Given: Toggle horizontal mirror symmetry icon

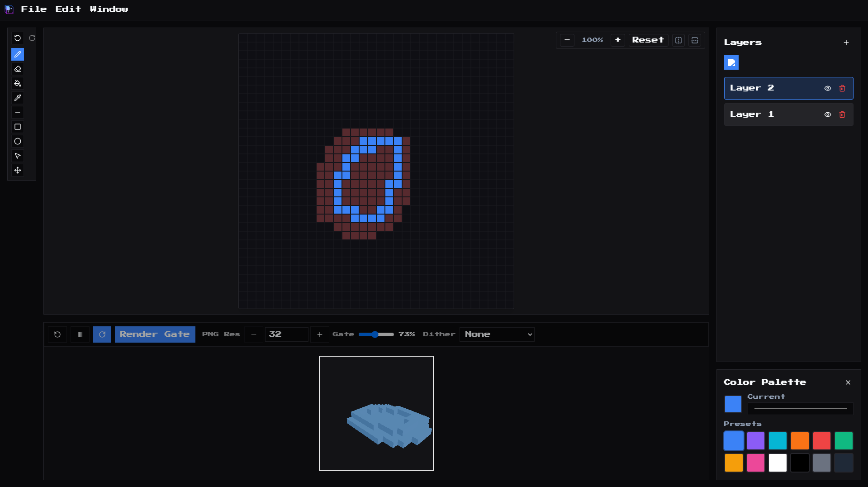Looking at the screenshot, I should point(695,40).
